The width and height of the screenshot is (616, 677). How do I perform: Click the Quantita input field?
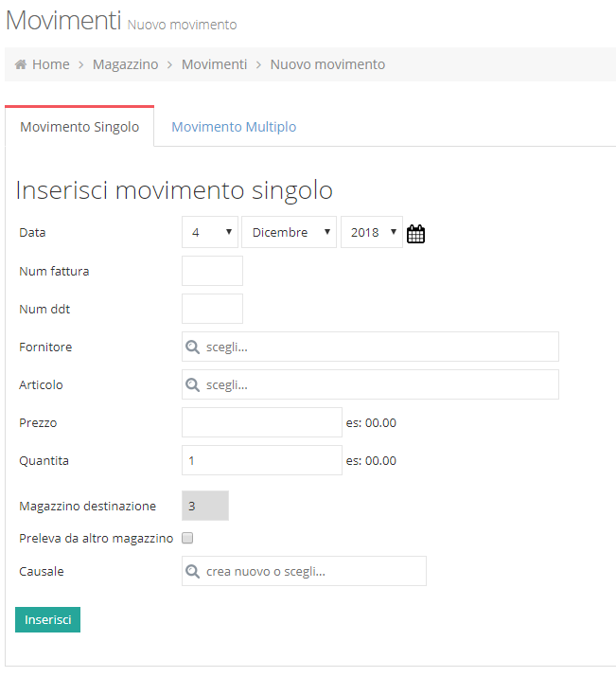[x=262, y=460]
